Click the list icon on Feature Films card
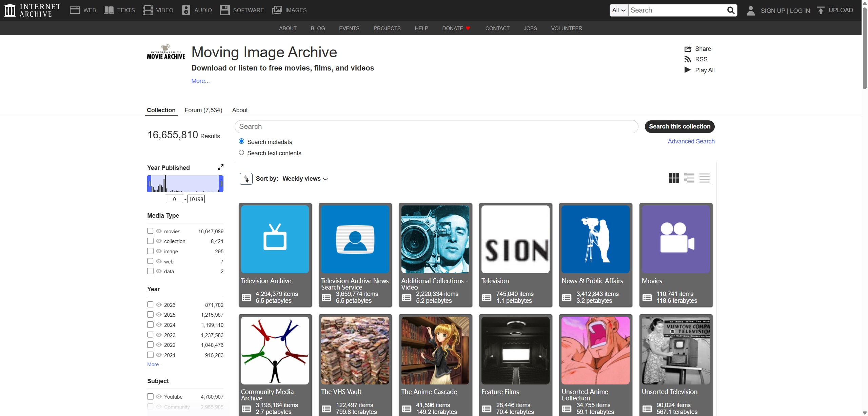This screenshot has width=868, height=416. click(x=487, y=409)
